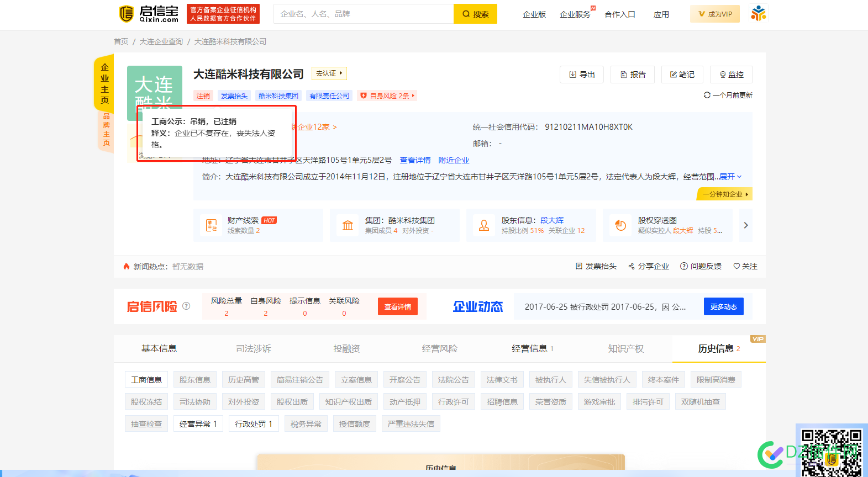The width and height of the screenshot is (868, 477).
Task: Click the 注销 status tag
Action: [203, 96]
